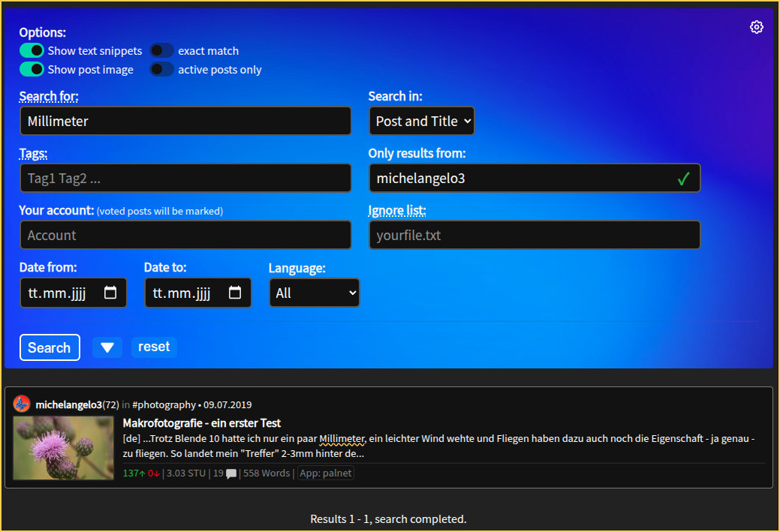Enable the active posts only toggle

click(162, 69)
